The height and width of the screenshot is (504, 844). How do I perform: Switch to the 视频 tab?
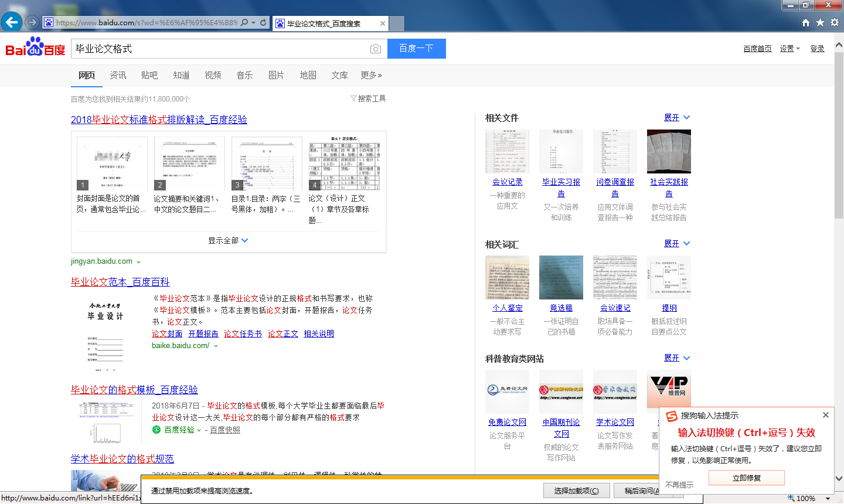pos(213,75)
